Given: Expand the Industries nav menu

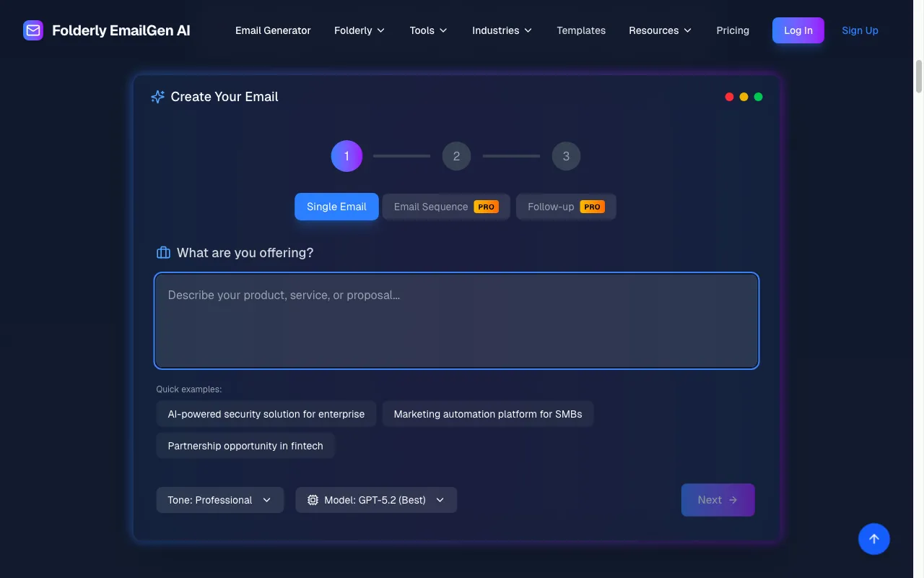Looking at the screenshot, I should [502, 30].
